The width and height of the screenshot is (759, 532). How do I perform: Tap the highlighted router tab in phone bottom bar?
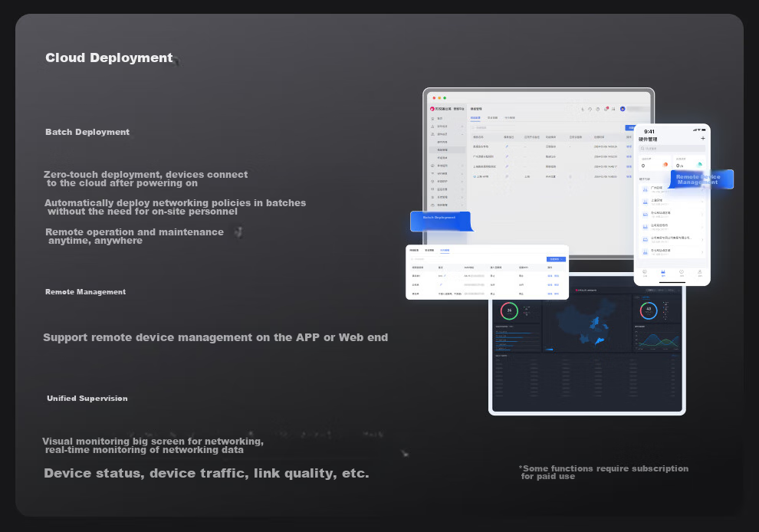coord(662,273)
